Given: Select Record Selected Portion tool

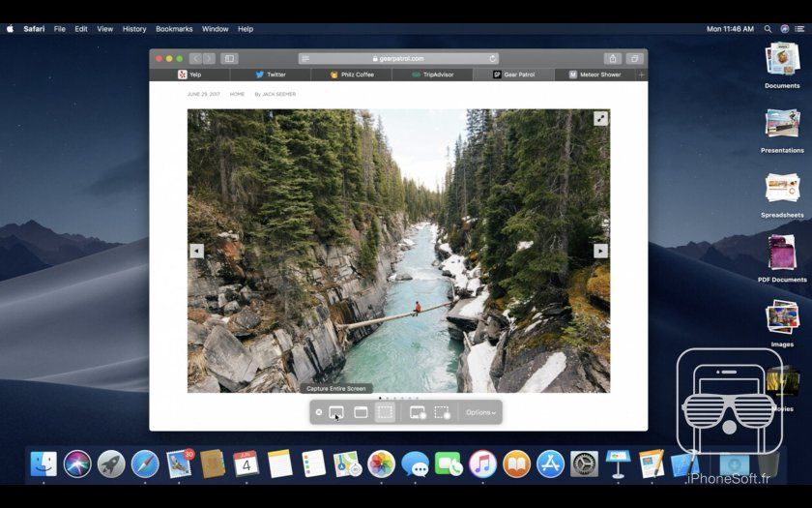Looking at the screenshot, I should click(x=442, y=412).
